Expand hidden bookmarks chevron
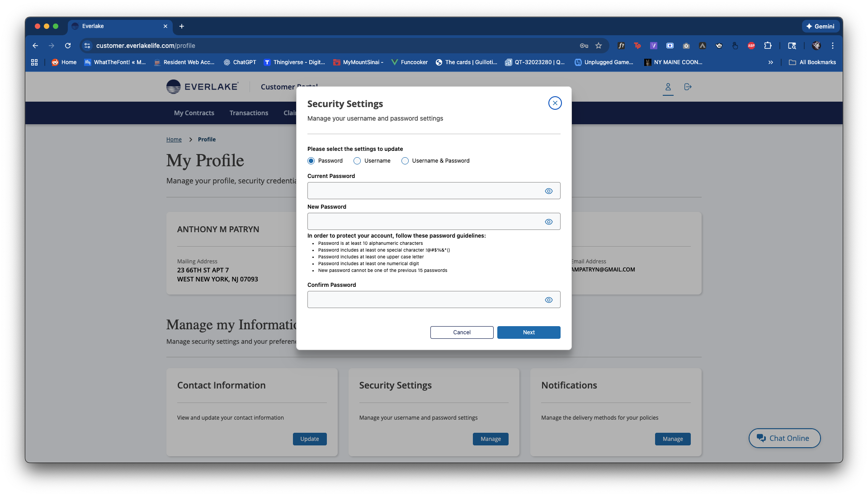 770,62
